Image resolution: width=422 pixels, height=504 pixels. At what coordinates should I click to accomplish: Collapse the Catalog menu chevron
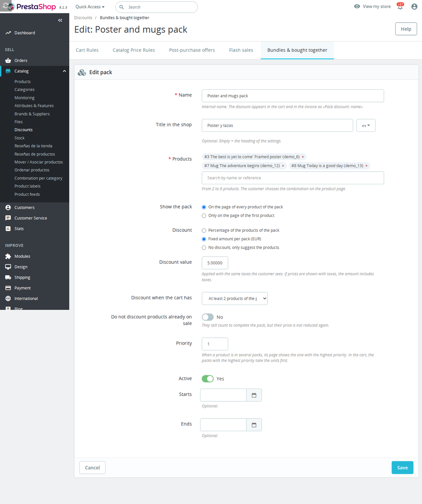pyautogui.click(x=64, y=71)
